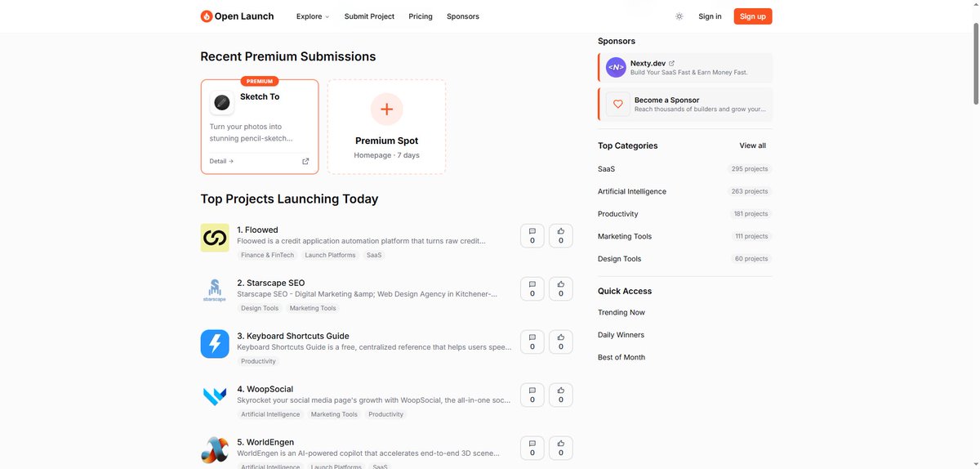Click Marketing Tools tag under WoopSocial

[334, 414]
